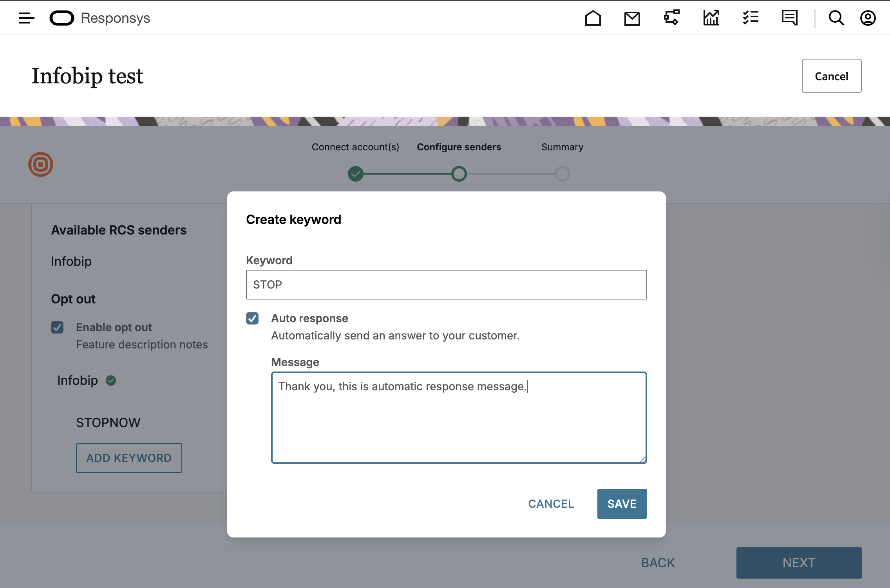This screenshot has width=890, height=588.
Task: Uncheck the Auto response checkbox
Action: 252,318
